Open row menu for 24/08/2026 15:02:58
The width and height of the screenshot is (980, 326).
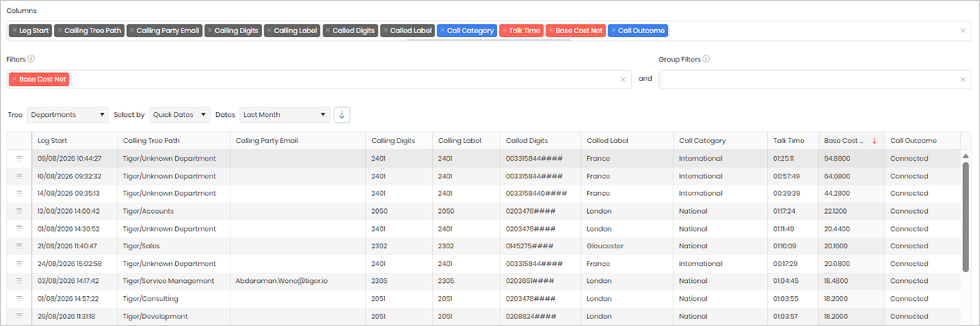[x=19, y=264]
